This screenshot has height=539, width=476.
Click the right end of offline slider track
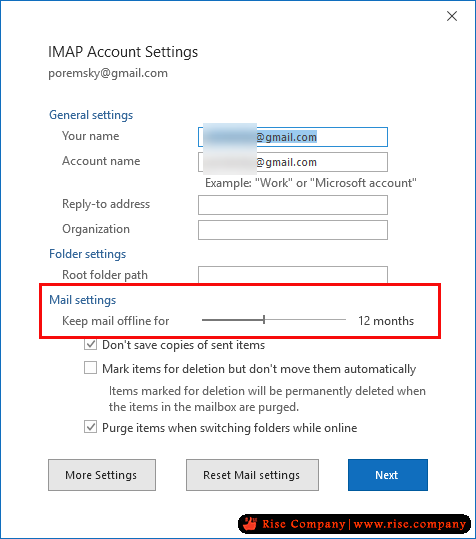(x=344, y=320)
